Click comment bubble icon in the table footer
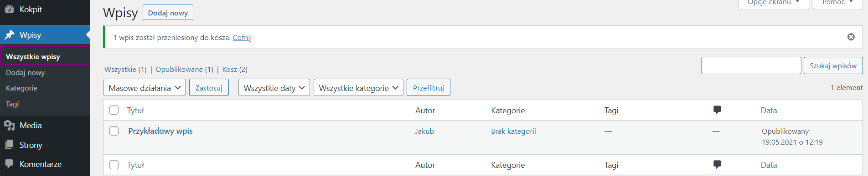The height and width of the screenshot is (176, 868). tap(717, 165)
